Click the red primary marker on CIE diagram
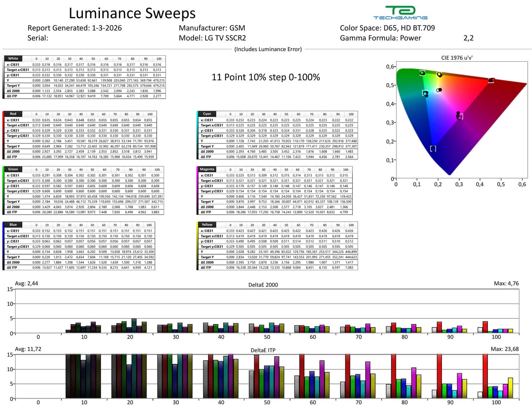 point(491,80)
